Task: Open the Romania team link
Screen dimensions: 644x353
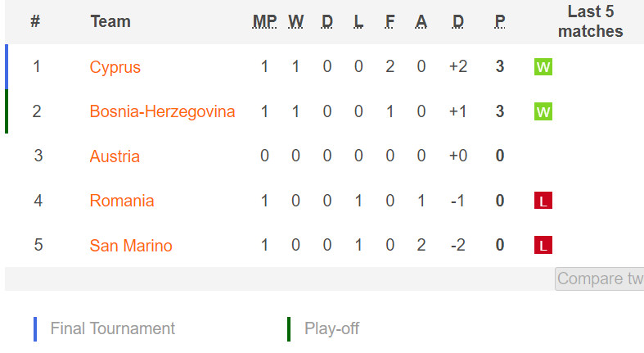Action: pyautogui.click(x=122, y=201)
